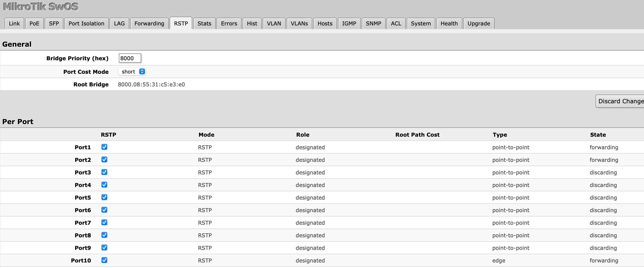
Task: Open the Forwarding tab
Action: coord(149,23)
